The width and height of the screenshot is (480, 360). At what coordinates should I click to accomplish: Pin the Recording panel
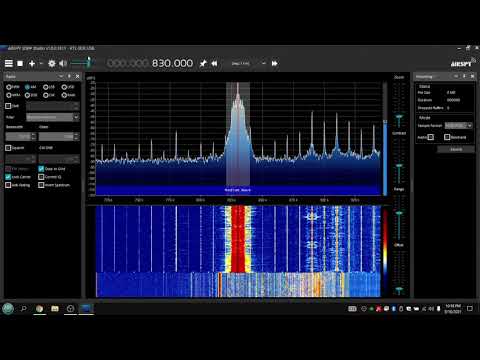[x=464, y=76]
